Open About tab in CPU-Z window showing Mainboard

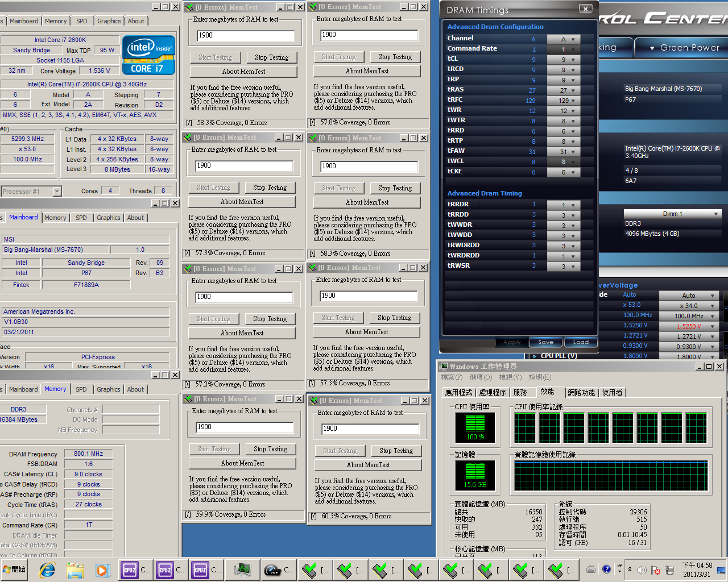(x=135, y=218)
